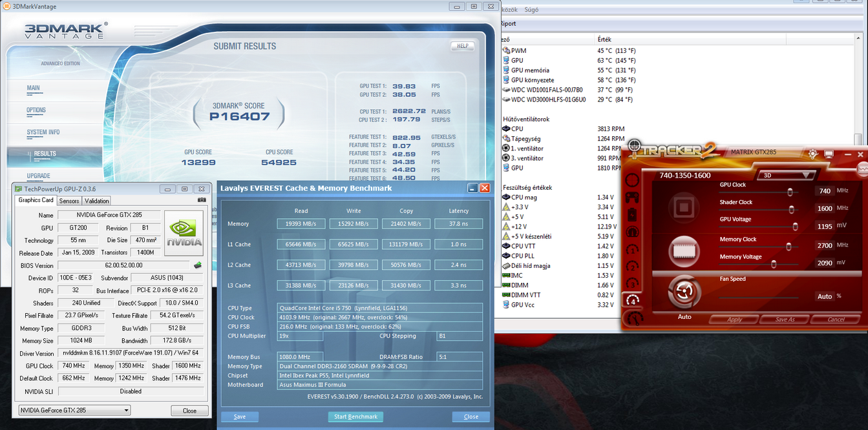868x430 pixels.
Task: Choose user profile 2 gauge icon
Action: coord(633,265)
